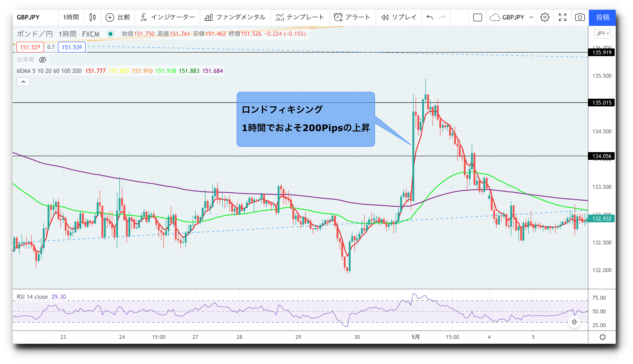
Task: Open the JPY currency dropdown
Action: pyautogui.click(x=602, y=34)
